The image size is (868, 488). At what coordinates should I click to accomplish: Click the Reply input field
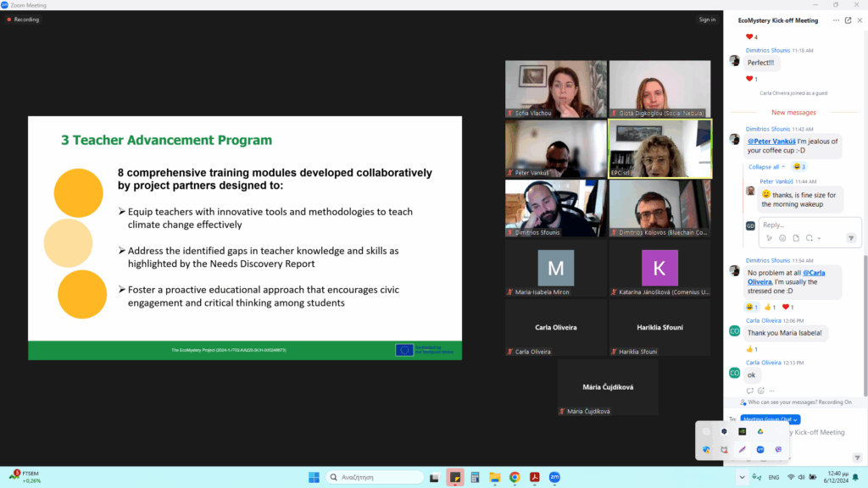pos(797,225)
